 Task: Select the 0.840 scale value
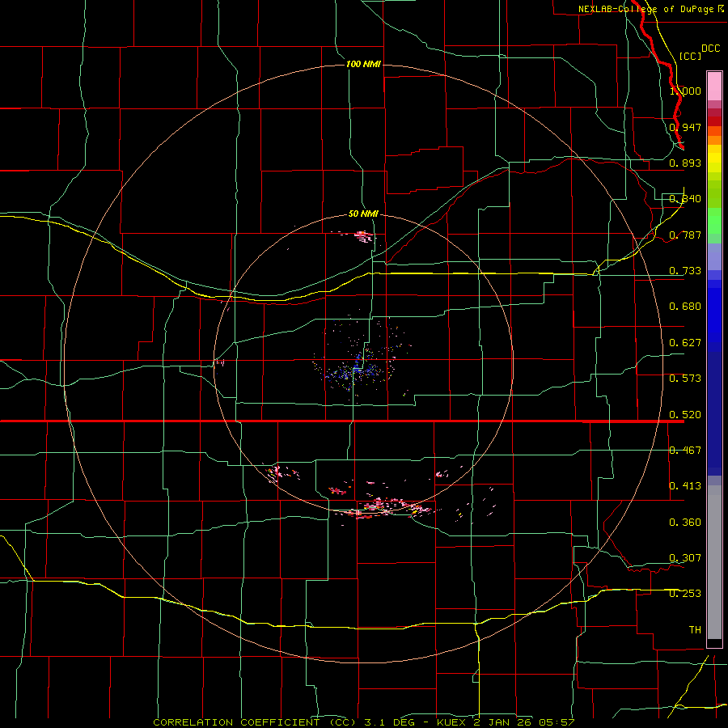pyautogui.click(x=685, y=199)
